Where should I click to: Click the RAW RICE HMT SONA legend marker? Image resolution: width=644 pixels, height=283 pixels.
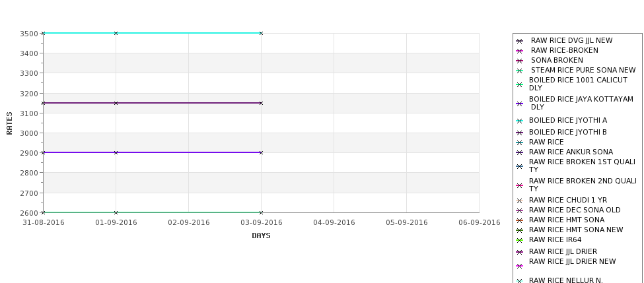coord(519,220)
